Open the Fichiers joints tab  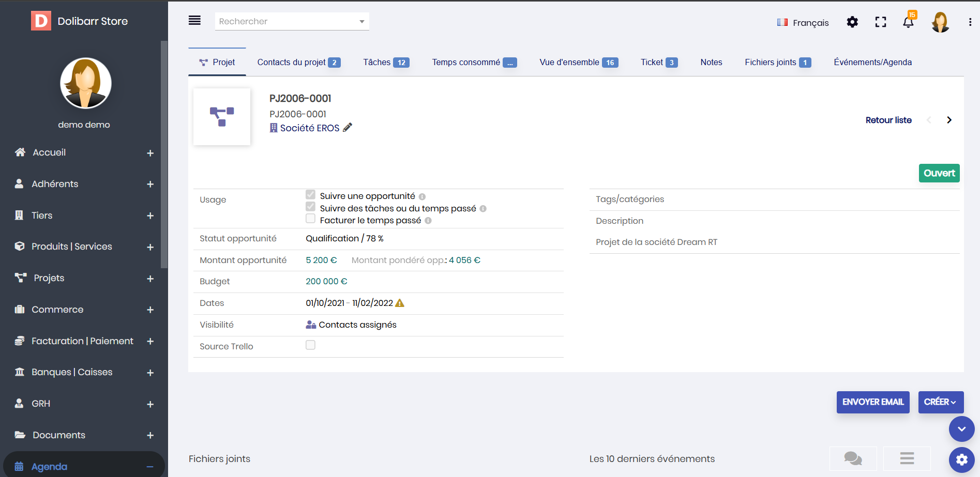click(x=777, y=62)
